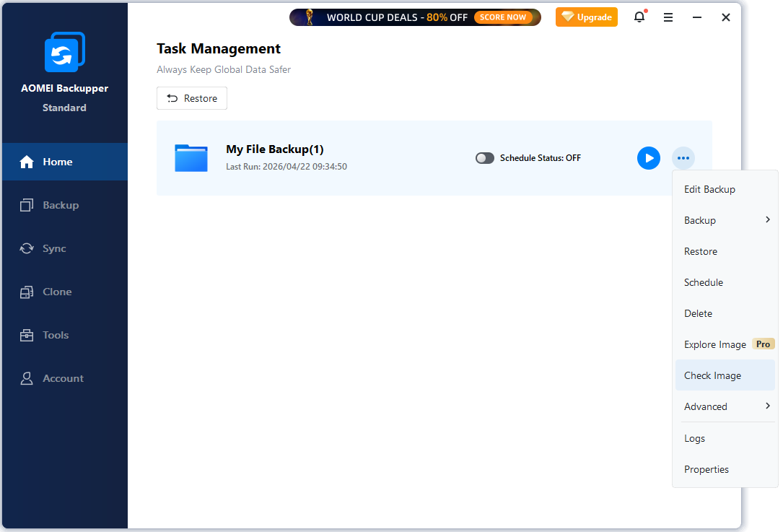Choose Restore from the context menu
The width and height of the screenshot is (783, 532).
[725, 251]
